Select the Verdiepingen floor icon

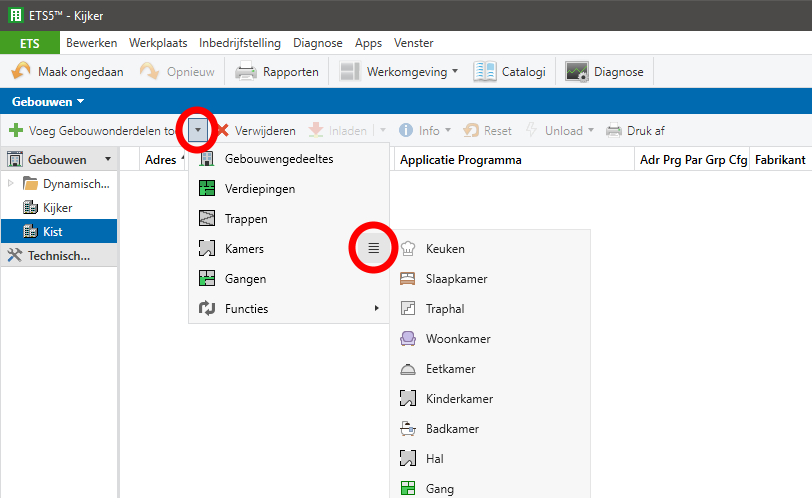pos(207,189)
